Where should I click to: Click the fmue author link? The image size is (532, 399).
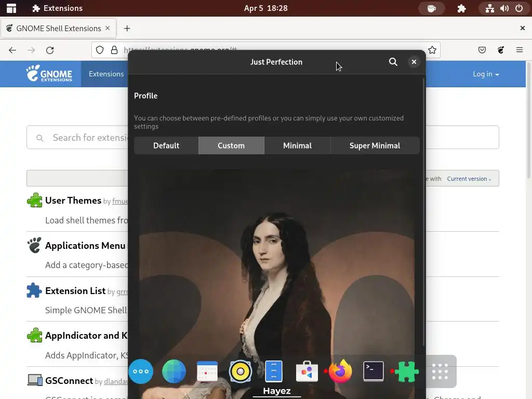tap(120, 201)
